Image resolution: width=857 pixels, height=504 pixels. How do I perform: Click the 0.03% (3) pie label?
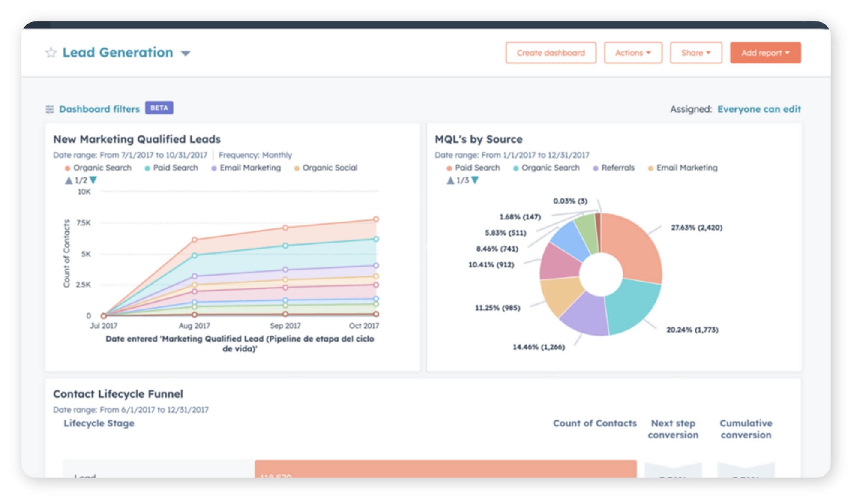pyautogui.click(x=570, y=201)
